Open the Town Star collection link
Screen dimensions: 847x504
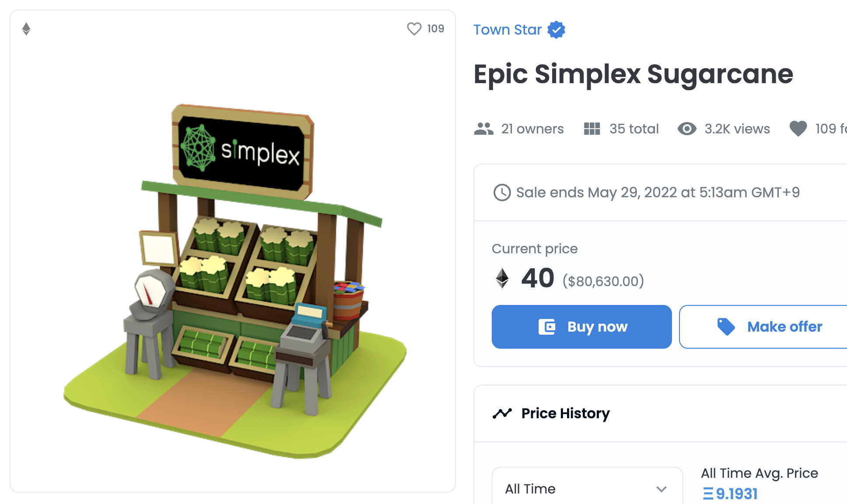pos(507,30)
